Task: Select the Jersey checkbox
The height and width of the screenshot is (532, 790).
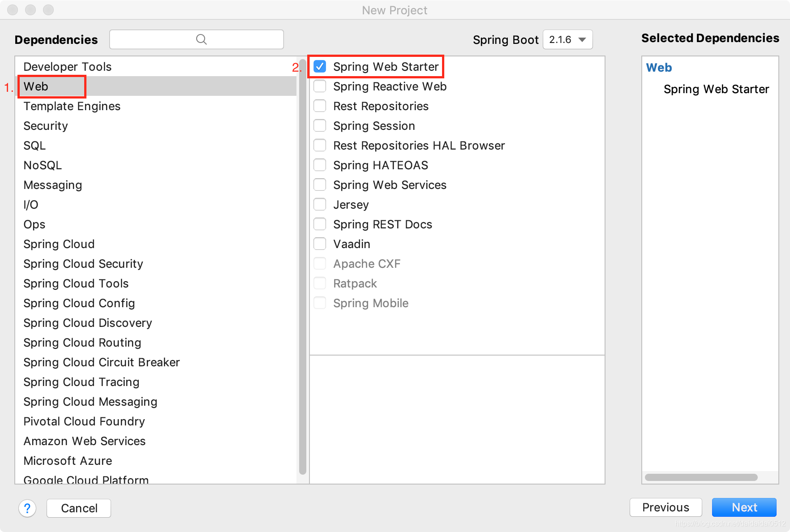Action: coord(320,204)
